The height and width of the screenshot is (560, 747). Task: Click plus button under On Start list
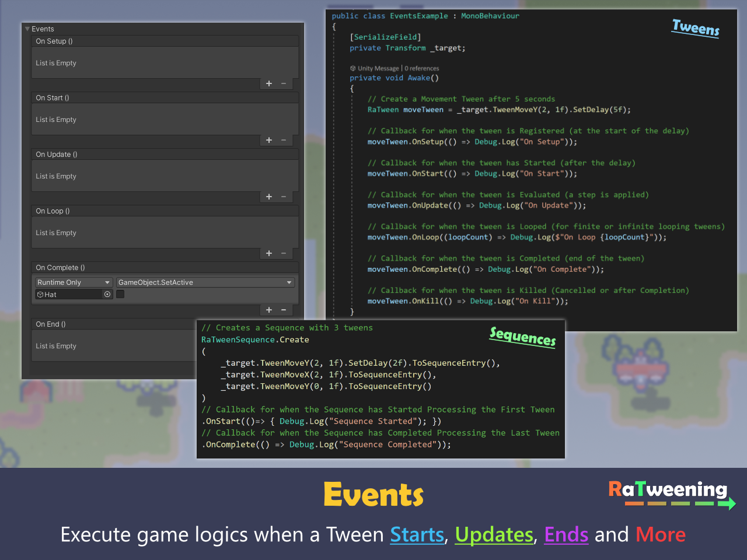tap(269, 140)
